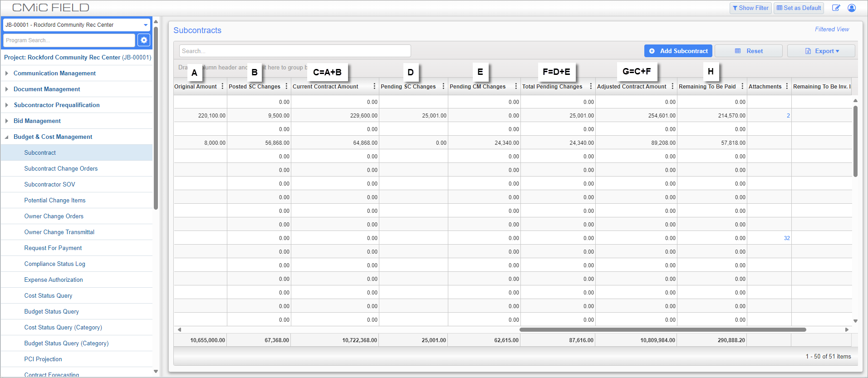This screenshot has height=378, width=868.
Task: Expand Document Management tree node
Action: [7, 89]
